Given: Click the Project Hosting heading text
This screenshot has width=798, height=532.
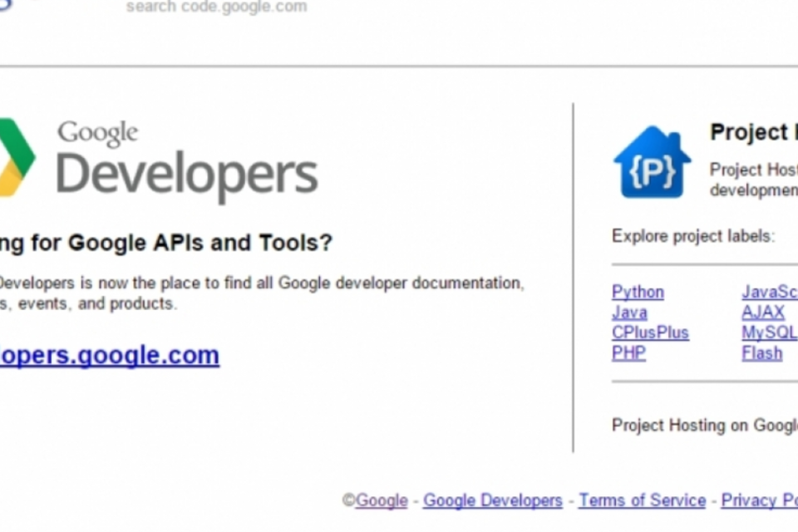Looking at the screenshot, I should pos(754,132).
